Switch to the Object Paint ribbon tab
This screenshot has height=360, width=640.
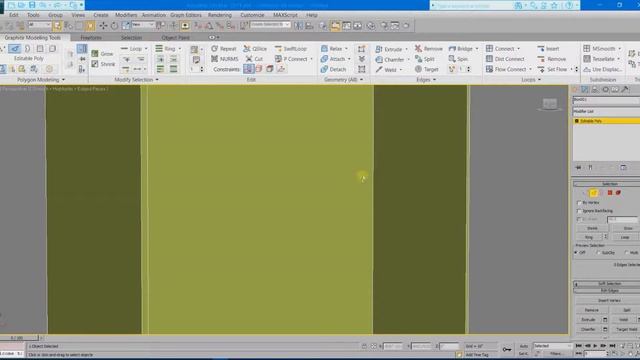176,38
